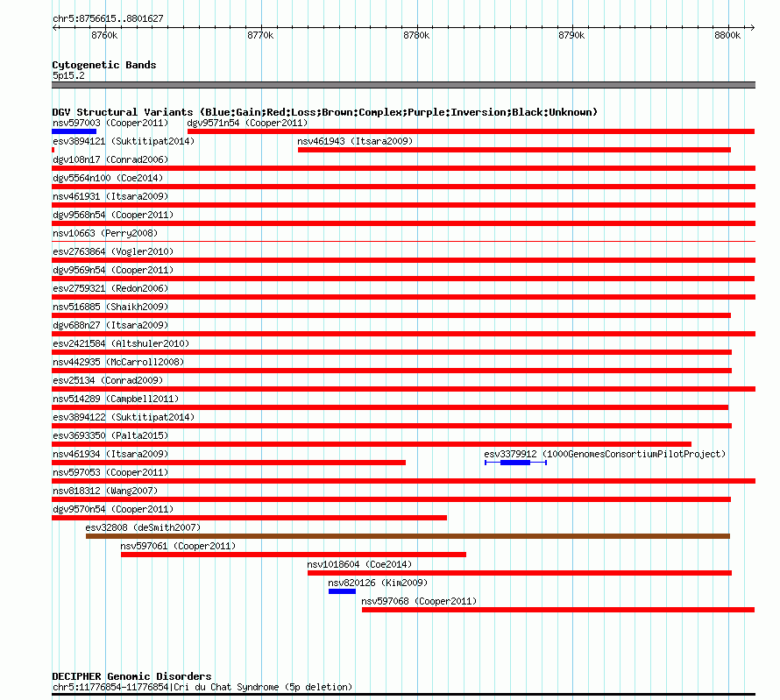Open nsv597061 (Cooper2011) variant label

pos(178,546)
